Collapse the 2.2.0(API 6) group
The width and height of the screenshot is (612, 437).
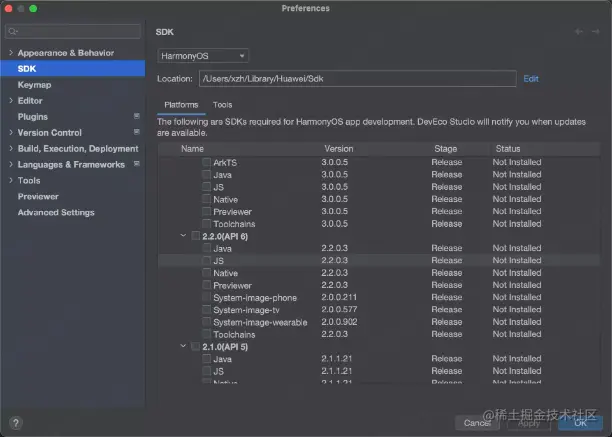(183, 236)
